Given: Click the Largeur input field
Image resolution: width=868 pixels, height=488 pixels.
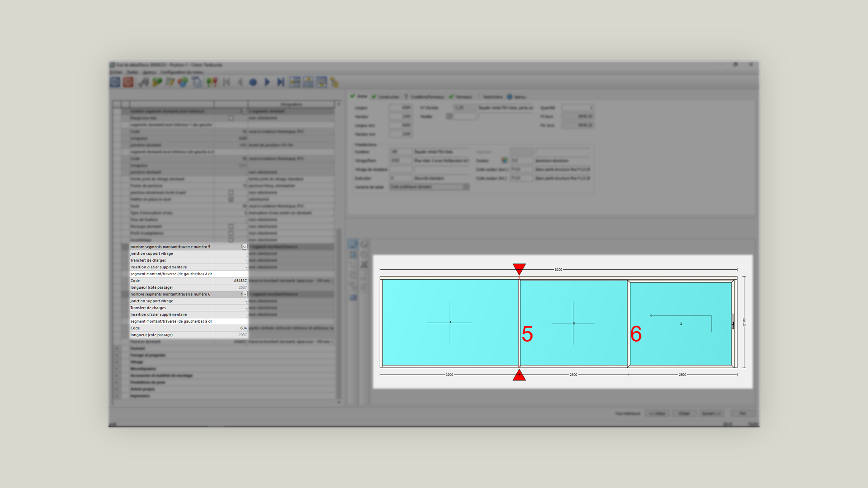Looking at the screenshot, I should (401, 108).
